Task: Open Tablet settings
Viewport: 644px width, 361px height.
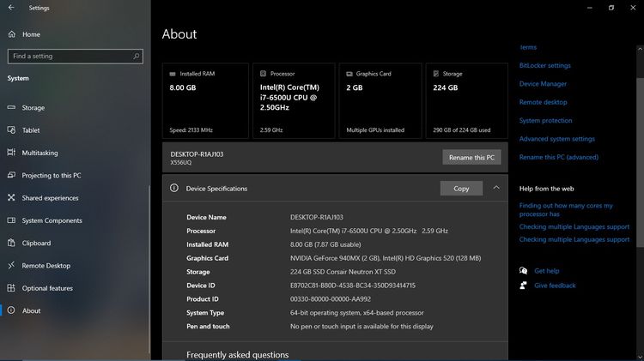Action: 31,130
